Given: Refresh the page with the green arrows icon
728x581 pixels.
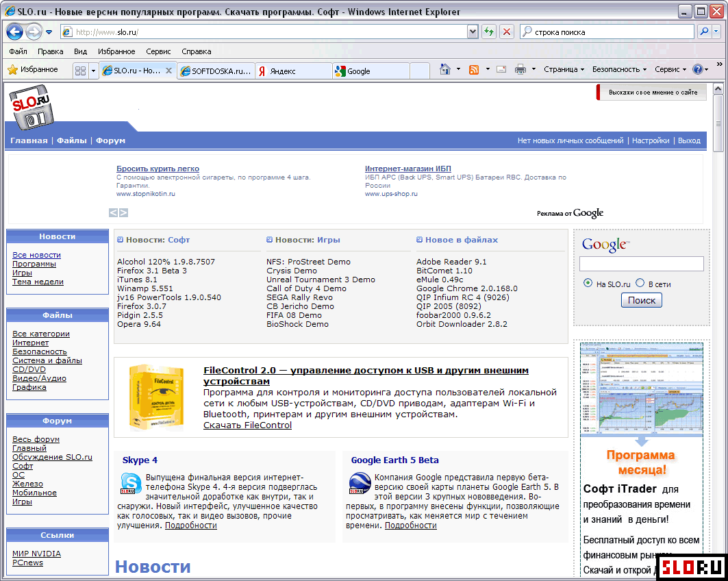Looking at the screenshot, I should pos(488,32).
